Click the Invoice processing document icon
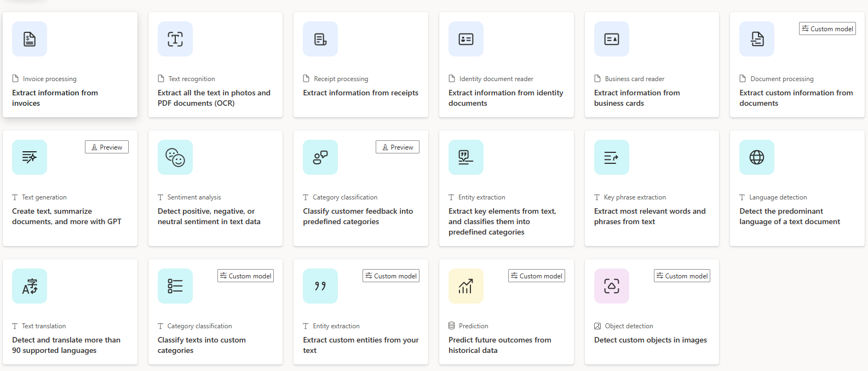Image resolution: width=868 pixels, height=371 pixels. point(30,39)
